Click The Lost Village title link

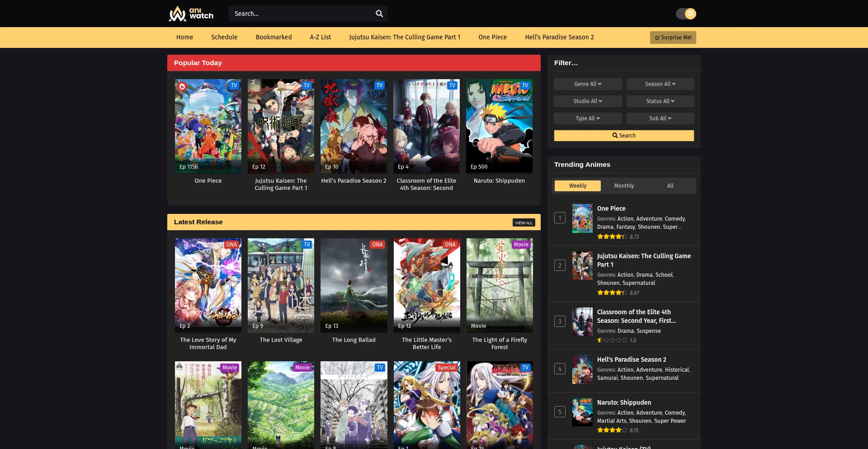pos(281,340)
